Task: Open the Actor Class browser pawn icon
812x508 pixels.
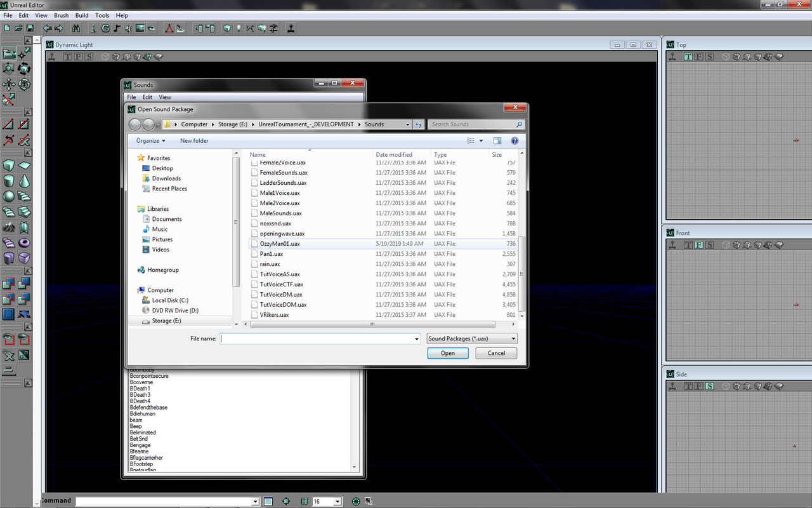Action: [93, 29]
